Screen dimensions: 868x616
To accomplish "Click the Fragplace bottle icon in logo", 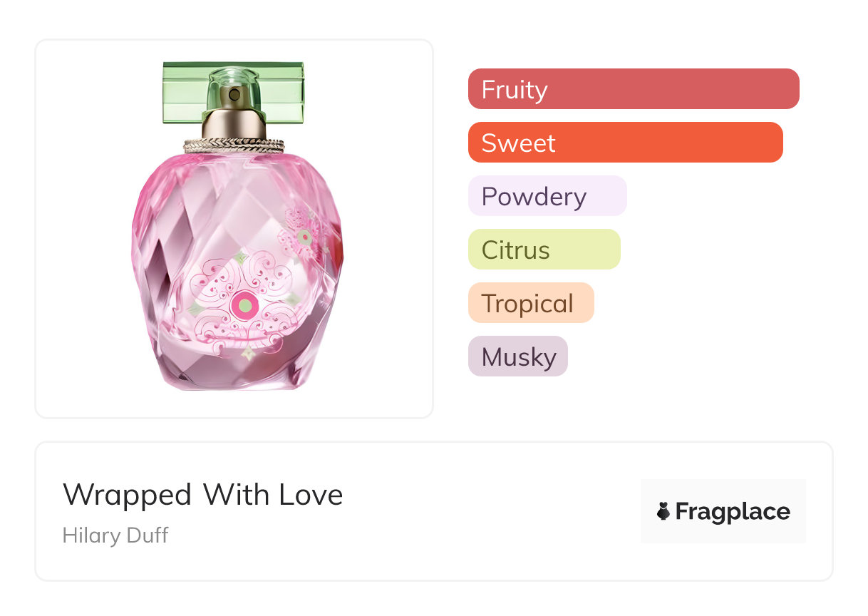I will (x=663, y=511).
